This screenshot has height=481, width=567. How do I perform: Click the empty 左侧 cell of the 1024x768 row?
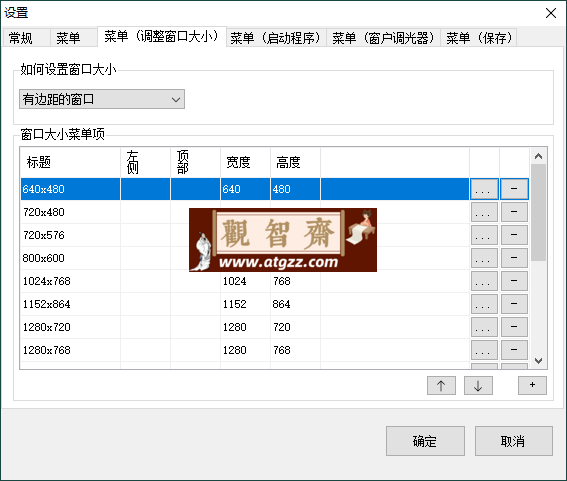pos(145,281)
